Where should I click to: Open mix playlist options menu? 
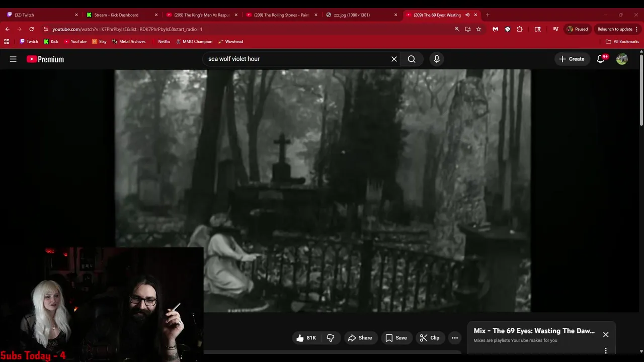click(606, 350)
